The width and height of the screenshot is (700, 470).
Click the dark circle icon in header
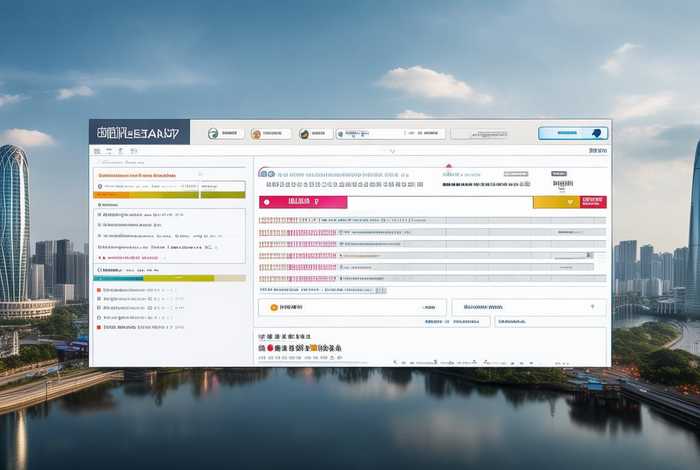[303, 133]
